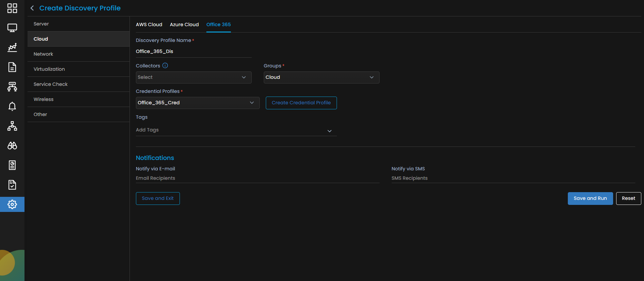Viewport: 644px width, 281px height.
Task: Go back using the arrow beside Create Discovery Profile
Action: tap(32, 8)
